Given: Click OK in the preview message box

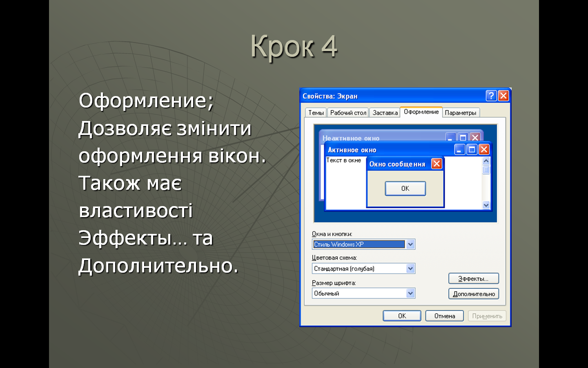Looking at the screenshot, I should point(405,188).
